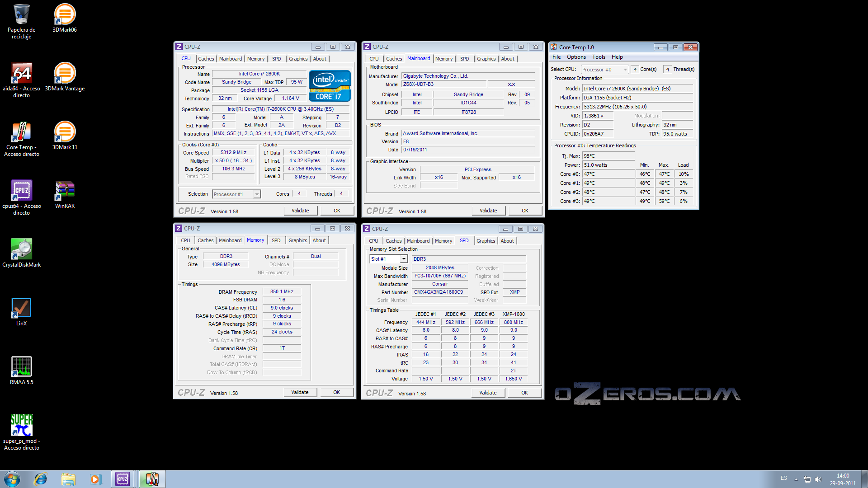Click Validate in SPD CPU-Z window

pyautogui.click(x=488, y=393)
